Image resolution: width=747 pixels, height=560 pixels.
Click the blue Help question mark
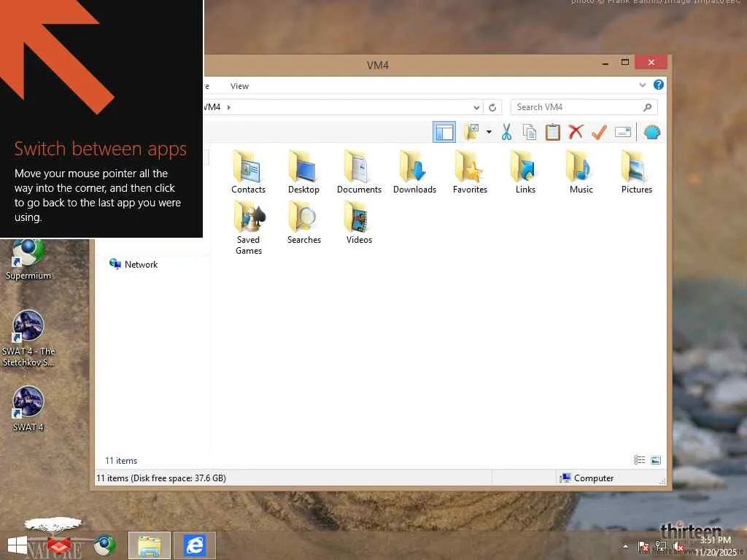click(x=659, y=85)
